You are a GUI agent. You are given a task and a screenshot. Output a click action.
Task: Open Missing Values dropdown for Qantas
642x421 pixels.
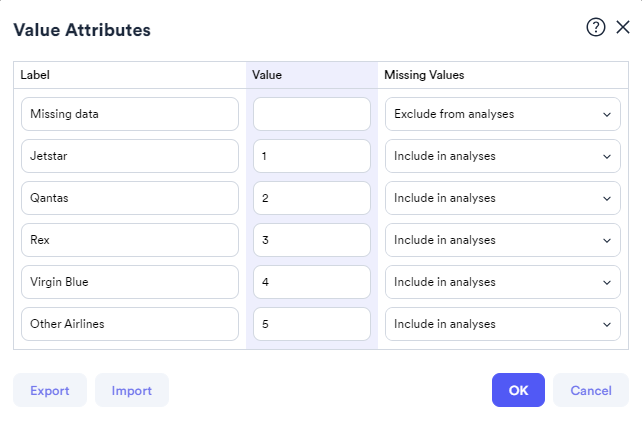pos(502,198)
